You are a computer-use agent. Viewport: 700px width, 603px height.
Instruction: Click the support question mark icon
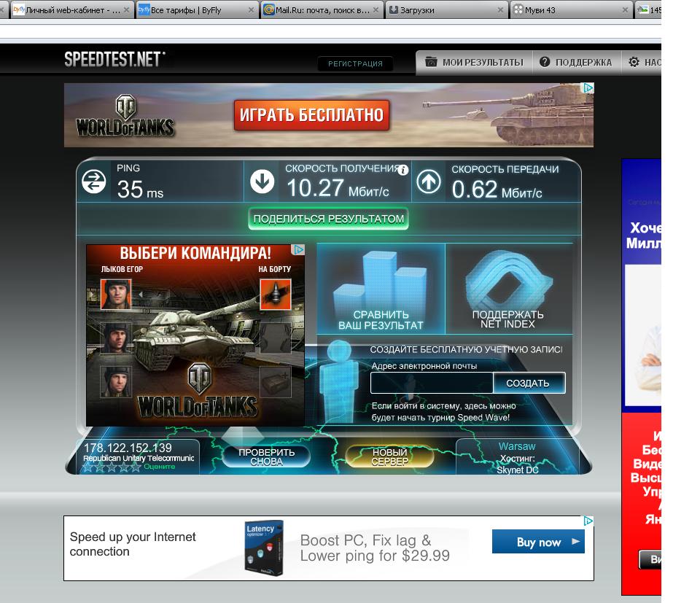545,62
